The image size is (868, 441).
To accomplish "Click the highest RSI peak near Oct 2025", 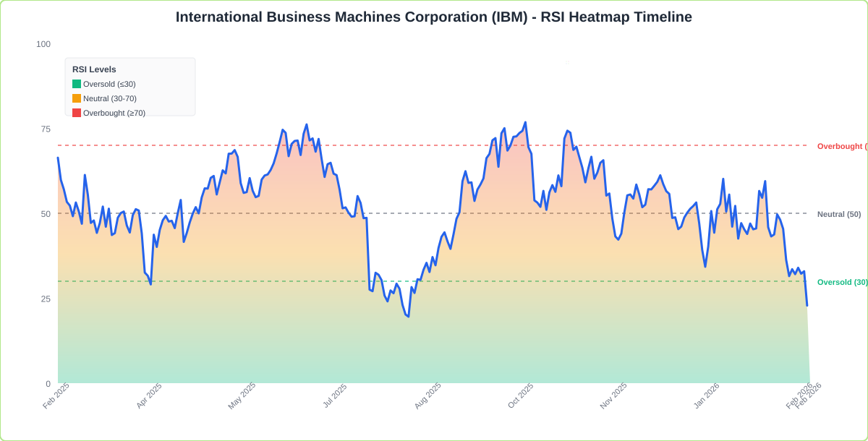I will [525, 122].
